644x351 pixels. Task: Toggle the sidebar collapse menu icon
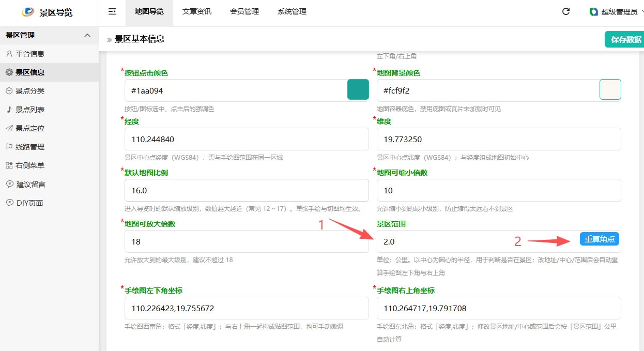click(x=112, y=11)
